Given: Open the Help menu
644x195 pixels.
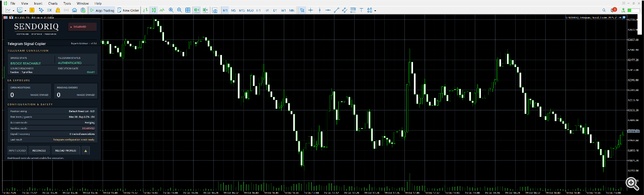Looking at the screenshot, I should coord(98,3).
